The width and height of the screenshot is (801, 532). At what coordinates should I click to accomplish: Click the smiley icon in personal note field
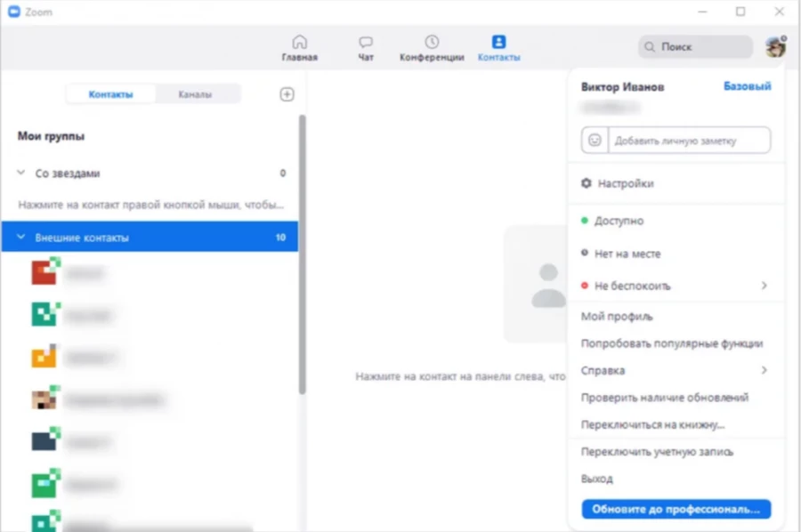[x=595, y=140]
